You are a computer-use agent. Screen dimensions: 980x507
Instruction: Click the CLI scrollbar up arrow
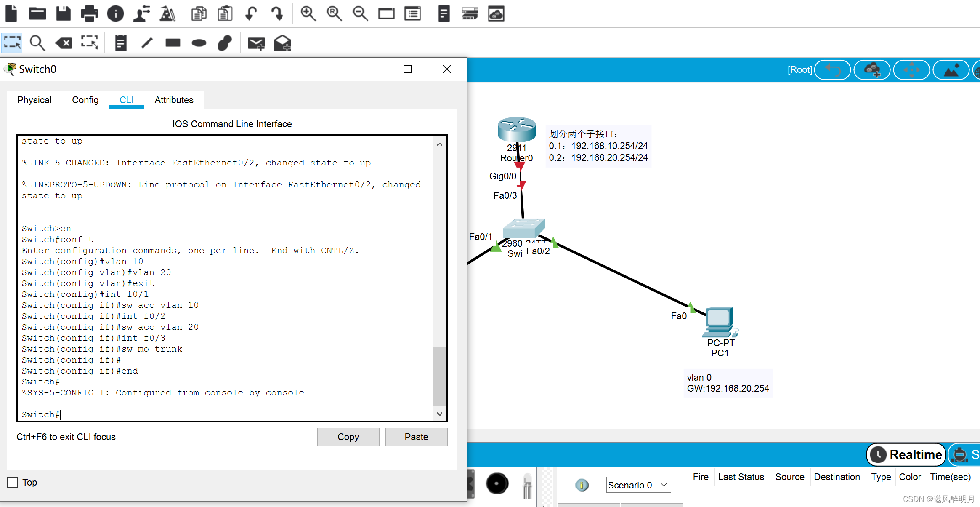point(440,144)
